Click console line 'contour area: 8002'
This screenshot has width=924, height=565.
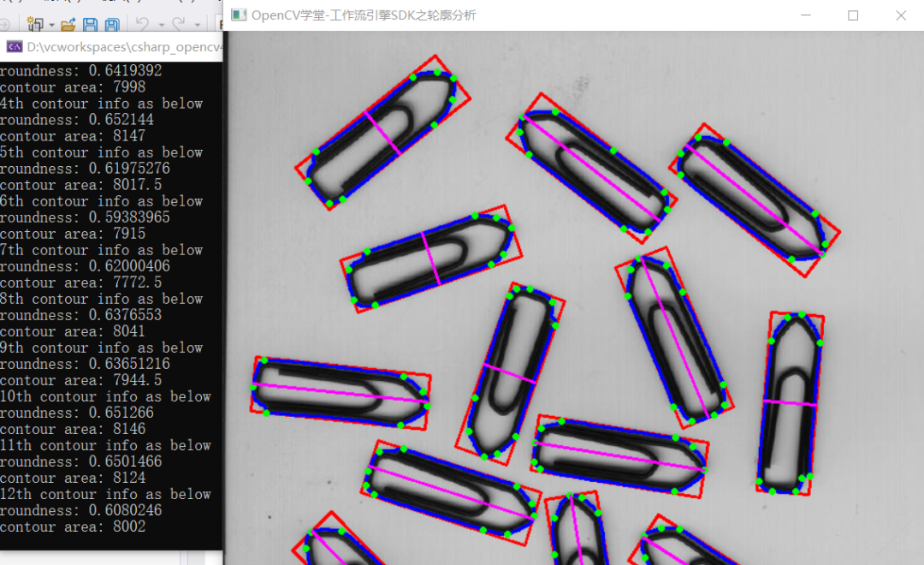point(73,526)
